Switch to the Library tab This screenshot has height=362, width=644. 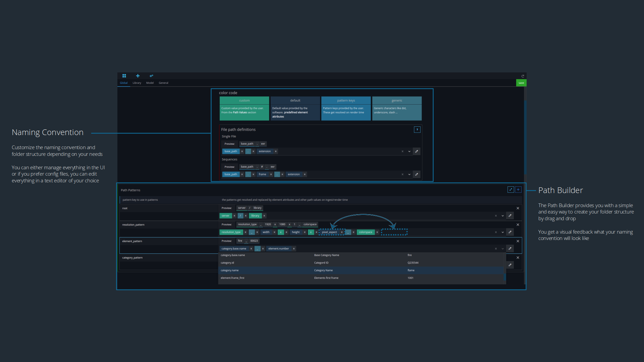(x=137, y=83)
